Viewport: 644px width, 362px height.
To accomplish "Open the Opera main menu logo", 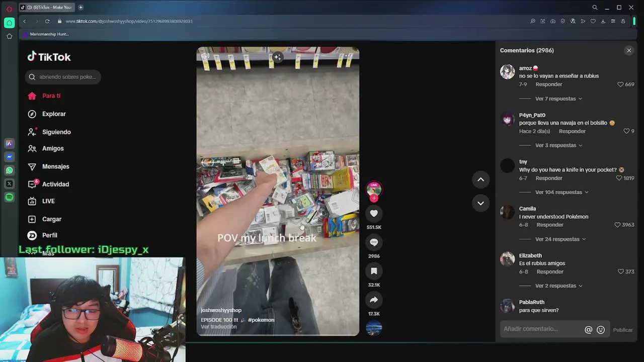I will tap(9, 9).
